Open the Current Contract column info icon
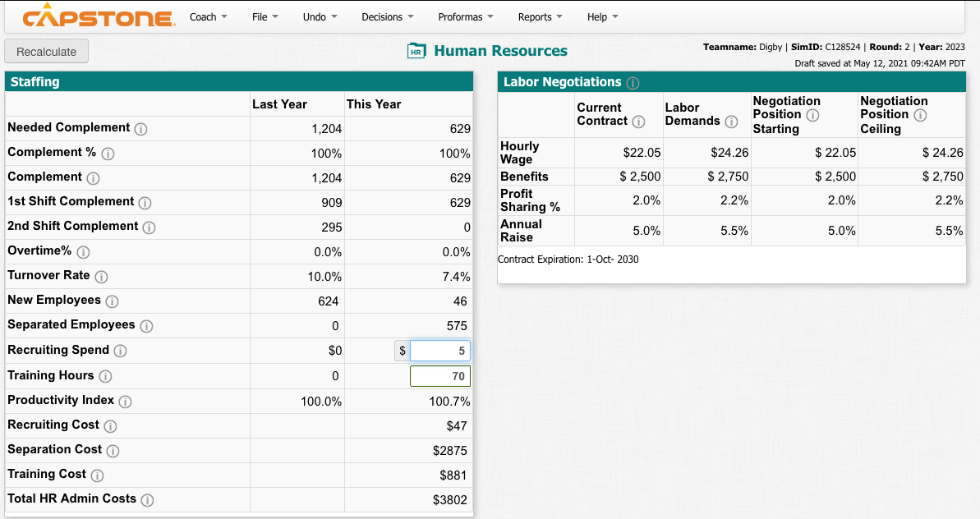 point(639,122)
